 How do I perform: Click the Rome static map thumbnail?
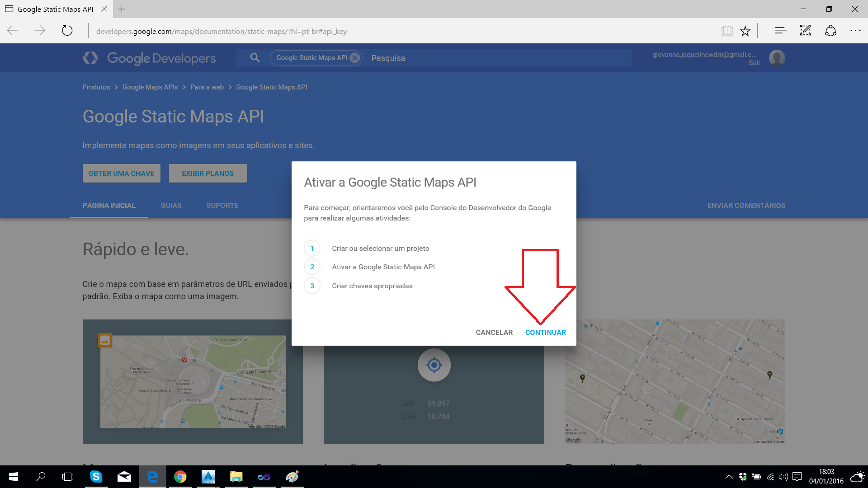[x=193, y=382]
